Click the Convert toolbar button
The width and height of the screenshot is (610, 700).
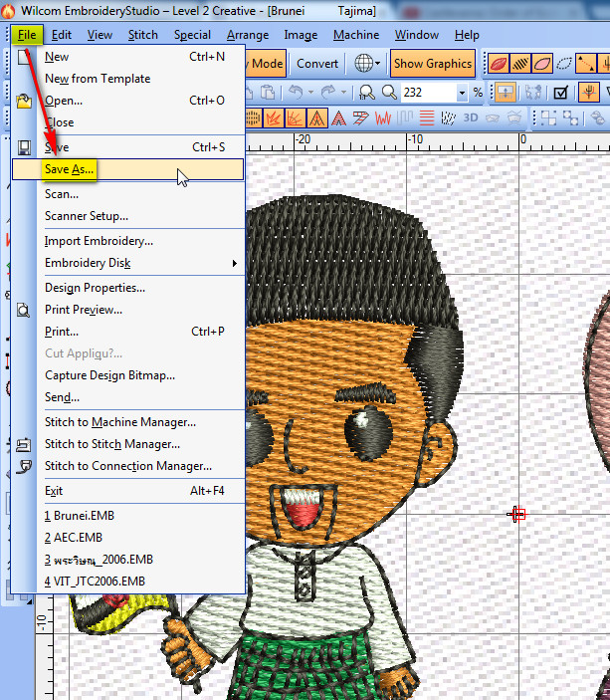pos(317,64)
